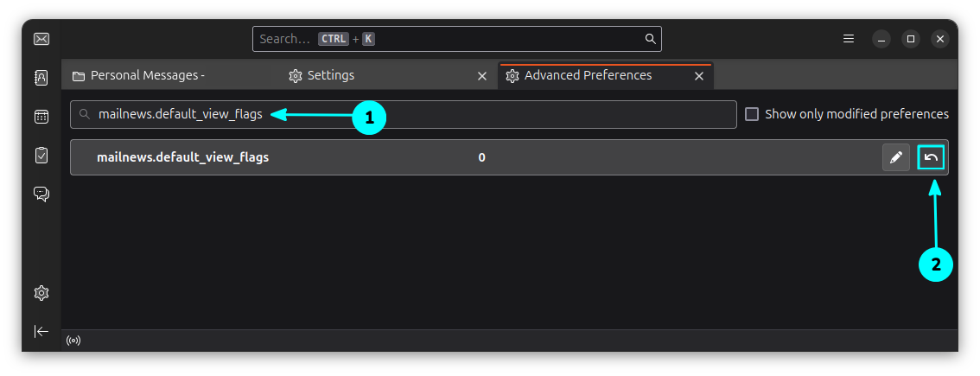The height and width of the screenshot is (376, 980).
Task: Open Settings from sidebar gear icon
Action: tap(41, 293)
